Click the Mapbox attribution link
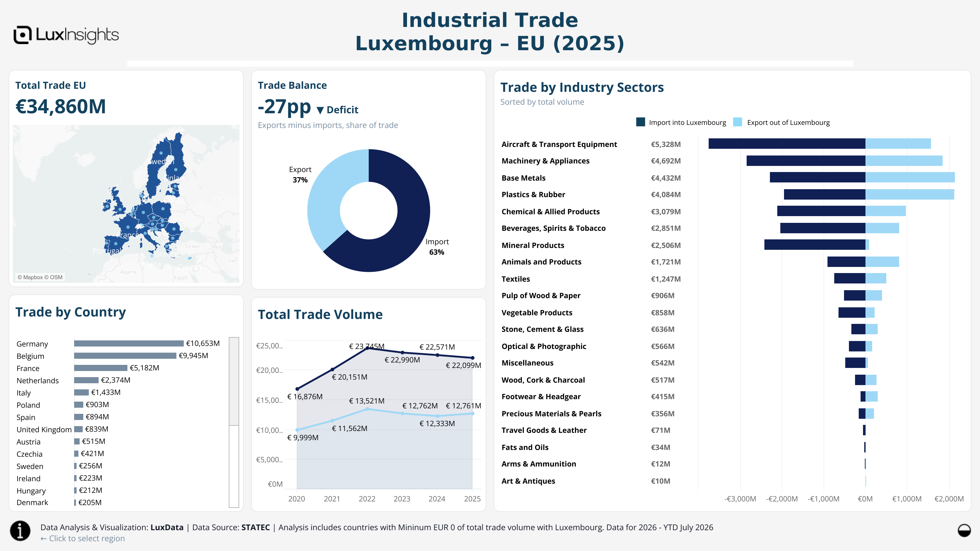 click(x=40, y=277)
